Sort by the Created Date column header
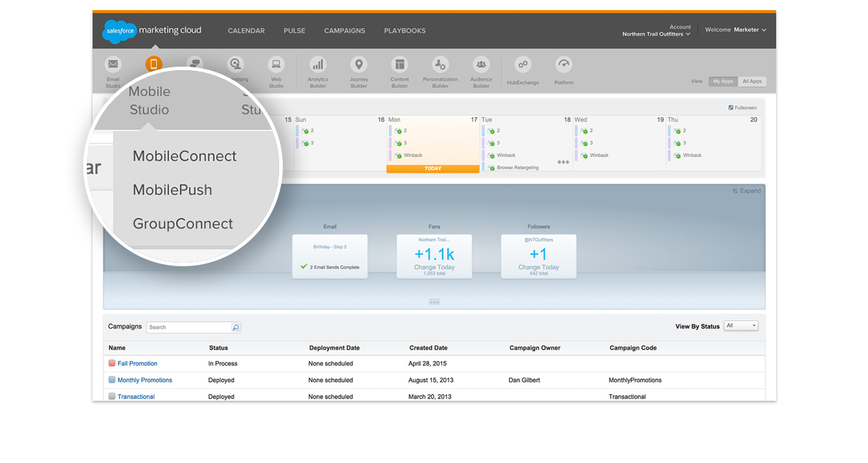The height and width of the screenshot is (463, 868). tap(428, 348)
